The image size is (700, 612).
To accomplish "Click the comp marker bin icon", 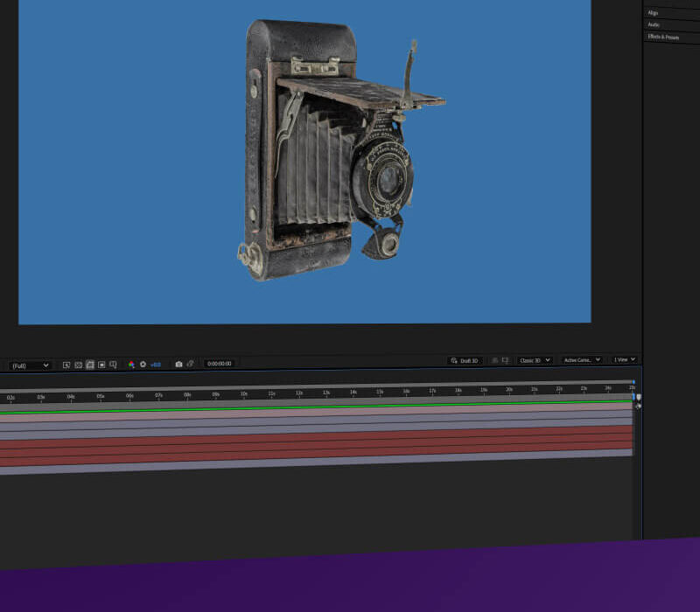I will pyautogui.click(x=639, y=397).
